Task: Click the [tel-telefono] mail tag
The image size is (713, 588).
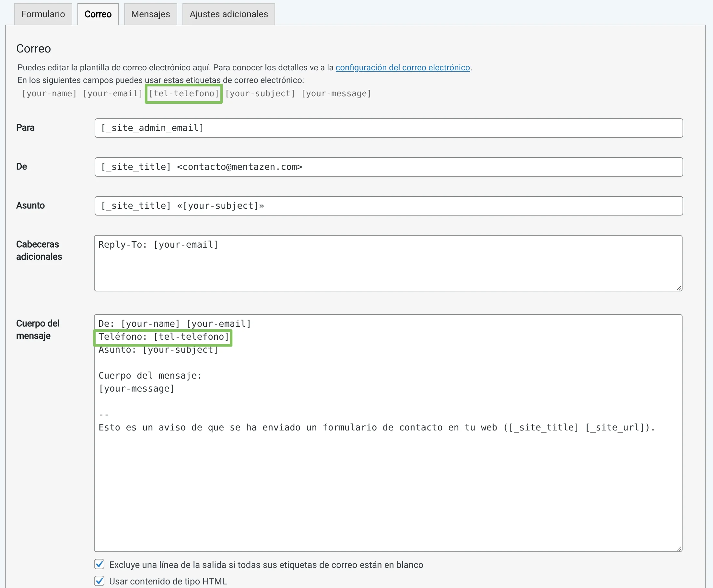Action: point(184,93)
